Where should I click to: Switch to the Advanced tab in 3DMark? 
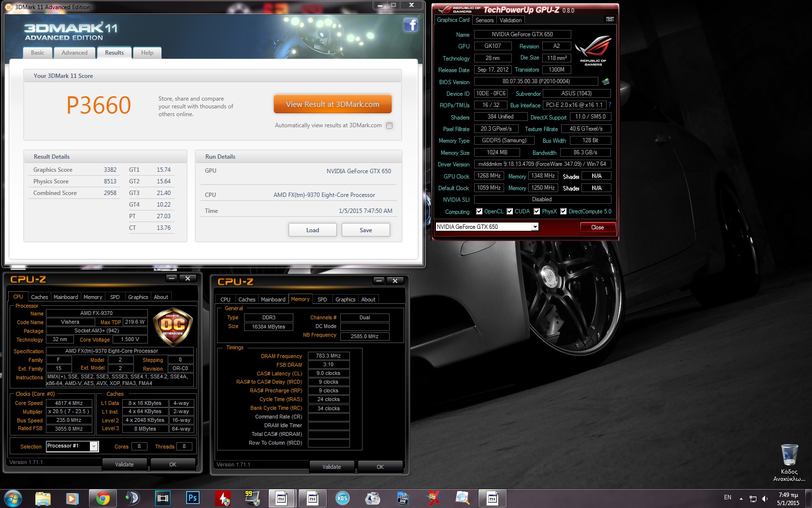(x=74, y=53)
